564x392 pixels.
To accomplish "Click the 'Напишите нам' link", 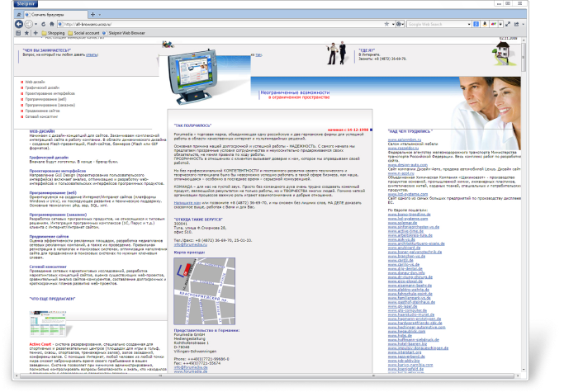I will click(x=187, y=203).
